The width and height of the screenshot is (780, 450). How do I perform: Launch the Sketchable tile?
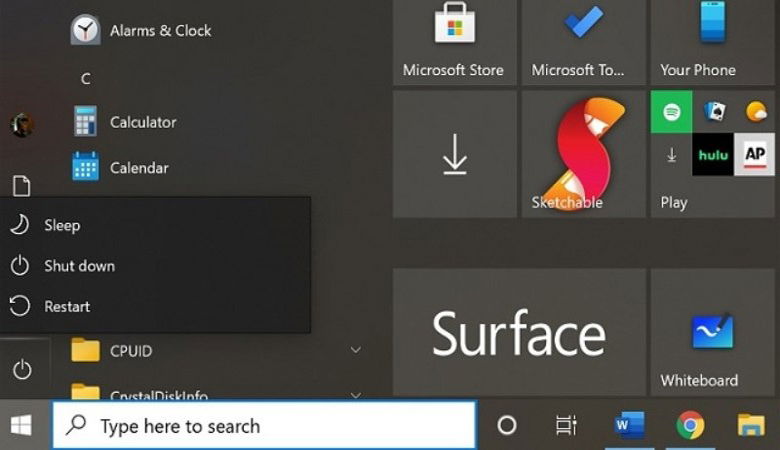tap(583, 154)
